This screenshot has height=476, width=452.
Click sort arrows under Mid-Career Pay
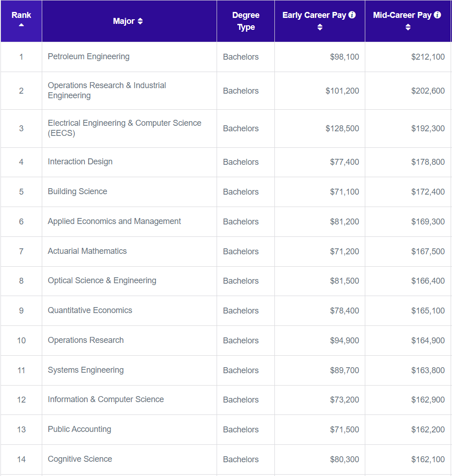pos(408,28)
